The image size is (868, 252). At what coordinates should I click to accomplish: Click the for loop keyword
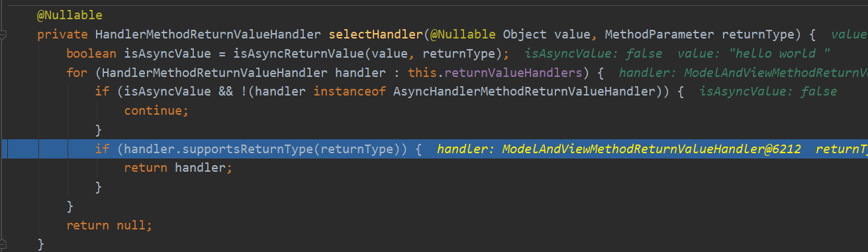77,73
